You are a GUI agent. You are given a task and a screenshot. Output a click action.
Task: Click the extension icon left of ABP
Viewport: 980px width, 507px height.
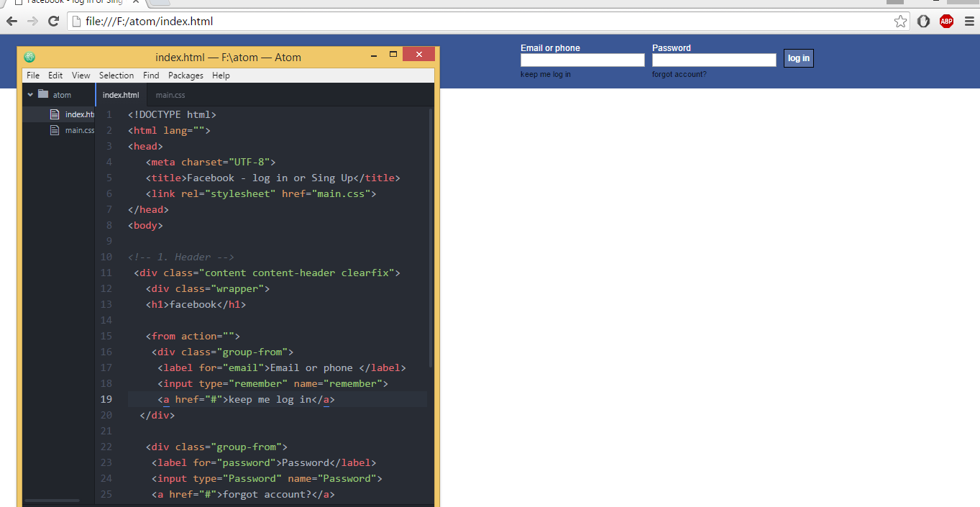[x=923, y=22]
